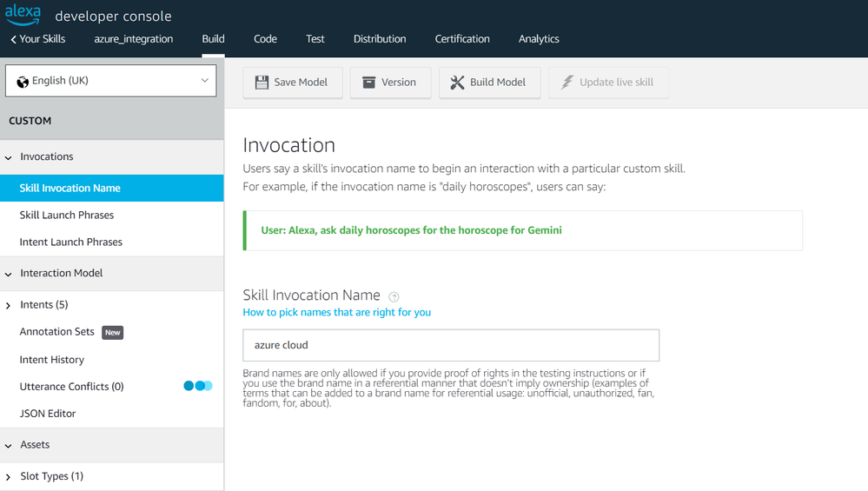Click the globe icon in language selector

point(21,81)
